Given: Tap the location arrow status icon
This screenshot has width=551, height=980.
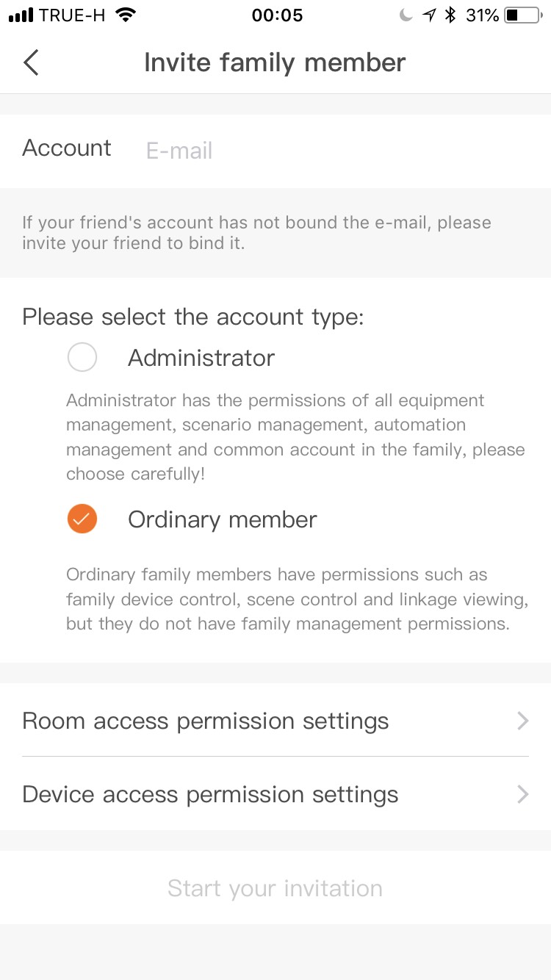Looking at the screenshot, I should click(x=429, y=15).
